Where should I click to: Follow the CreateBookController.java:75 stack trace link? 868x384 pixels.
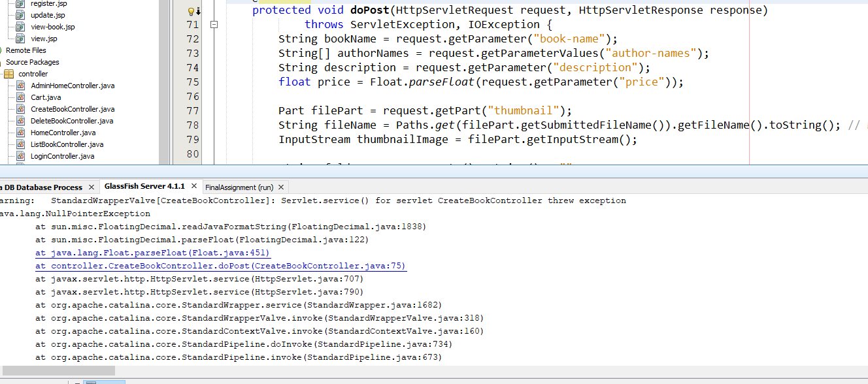[x=221, y=266]
